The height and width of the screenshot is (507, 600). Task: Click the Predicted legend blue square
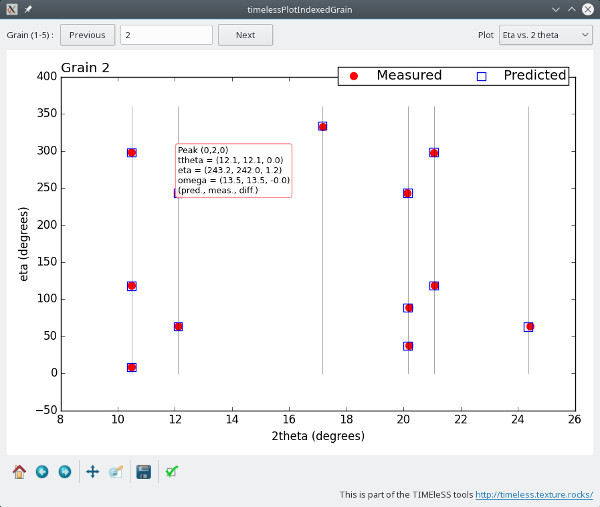[x=481, y=76]
